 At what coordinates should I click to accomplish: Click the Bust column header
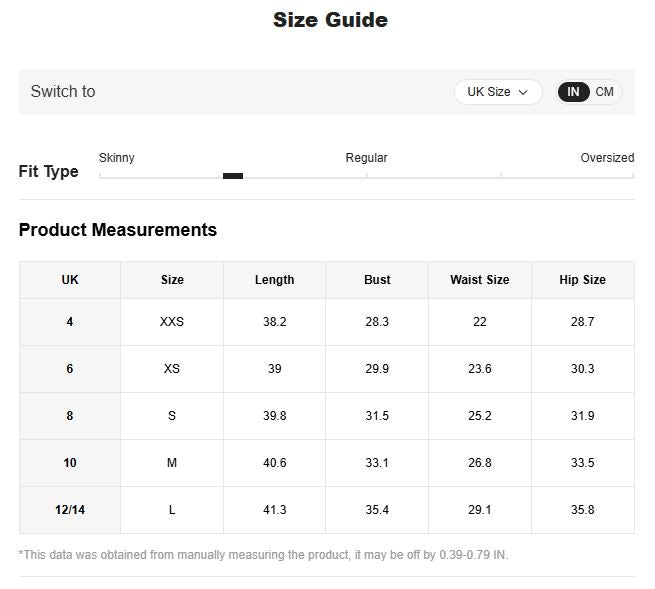pos(377,280)
